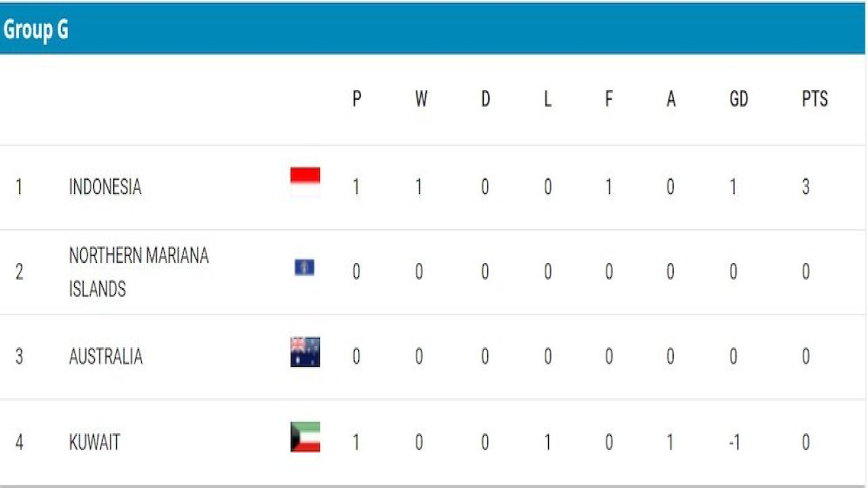Open the NORTHERN MARIANA ISLANDS team link
This screenshot has width=868, height=488.
click(x=139, y=272)
